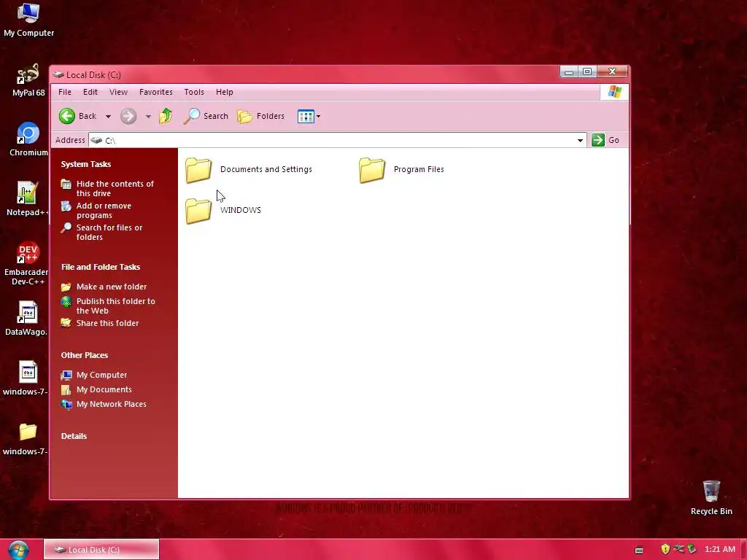The height and width of the screenshot is (560, 747).
Task: Click the keyboard tray icon
Action: (639, 550)
